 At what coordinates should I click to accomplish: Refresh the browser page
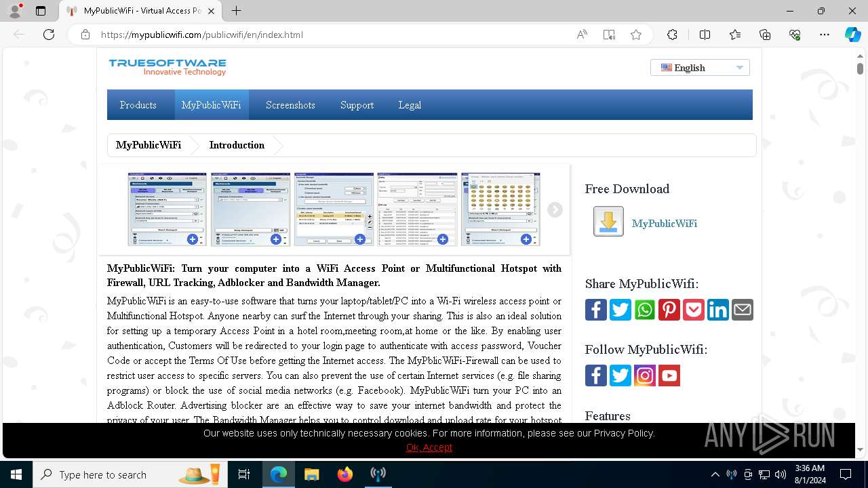pyautogui.click(x=49, y=35)
